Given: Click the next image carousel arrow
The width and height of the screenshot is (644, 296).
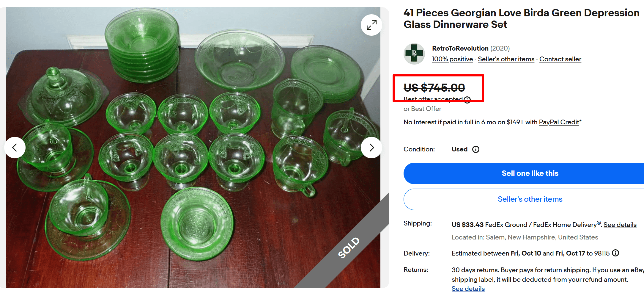Looking at the screenshot, I should [371, 148].
